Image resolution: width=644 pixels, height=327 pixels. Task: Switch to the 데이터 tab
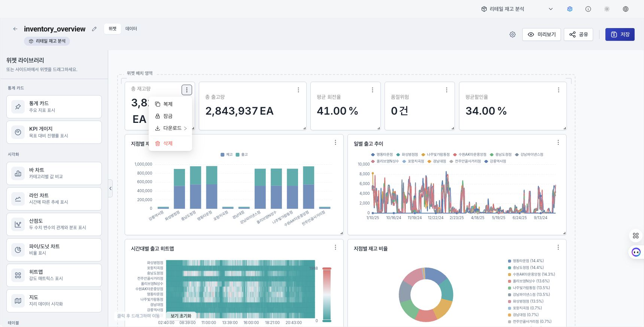point(131,28)
